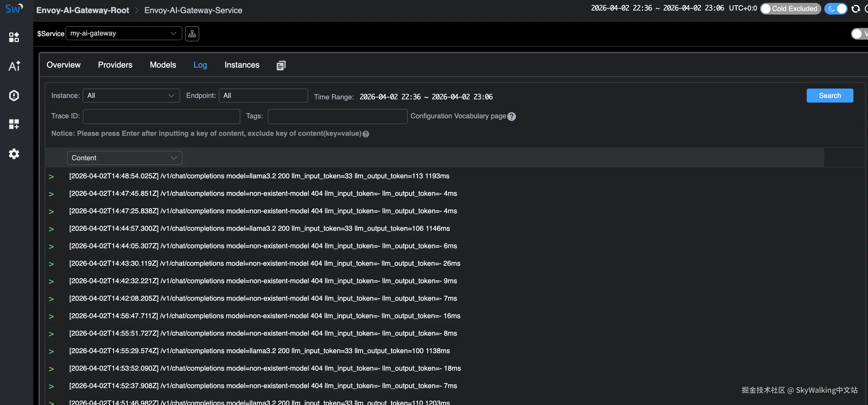Image resolution: width=868 pixels, height=405 pixels.
Task: Click the copy icon after Instances tab
Action: (x=281, y=65)
